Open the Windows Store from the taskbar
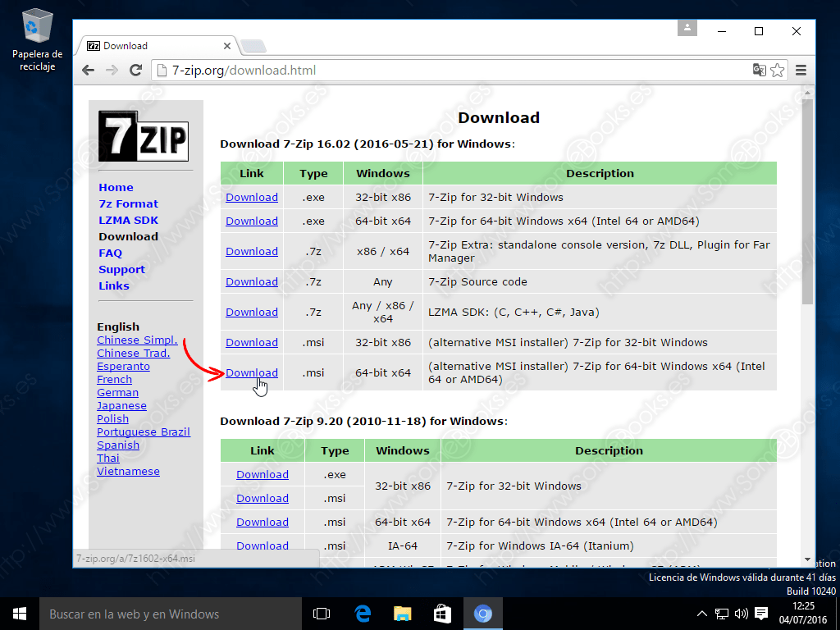 [441, 613]
